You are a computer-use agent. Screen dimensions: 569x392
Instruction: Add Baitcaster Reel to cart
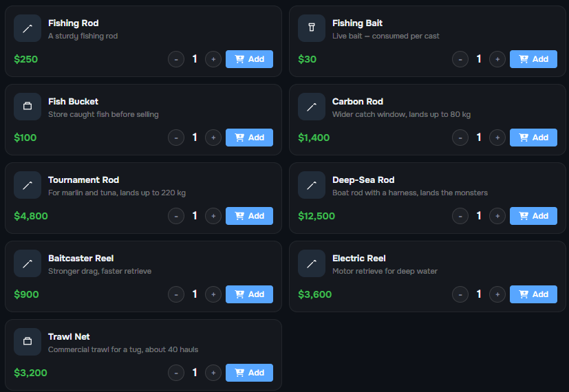(249, 294)
